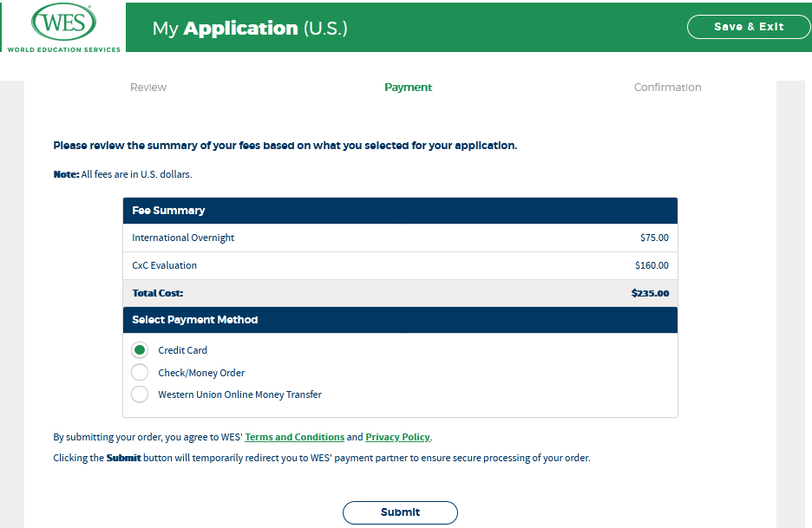Click the My Application (U.S.) title
Viewport: 812px width, 528px height.
[x=250, y=28]
